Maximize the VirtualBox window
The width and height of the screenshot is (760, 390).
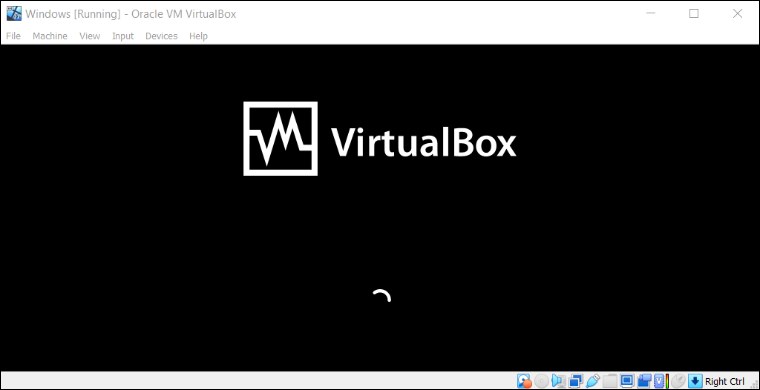click(x=694, y=14)
